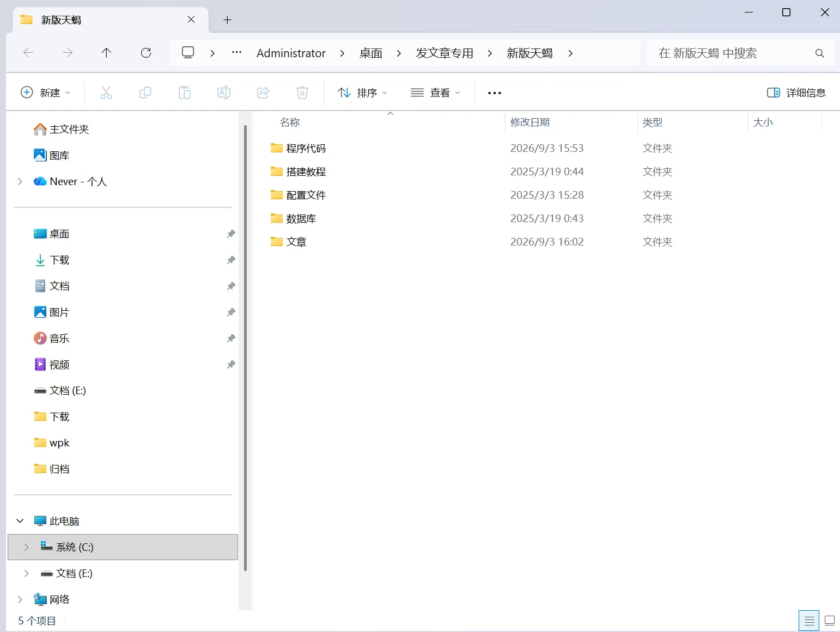Expand the 网络 tree node

click(x=20, y=599)
